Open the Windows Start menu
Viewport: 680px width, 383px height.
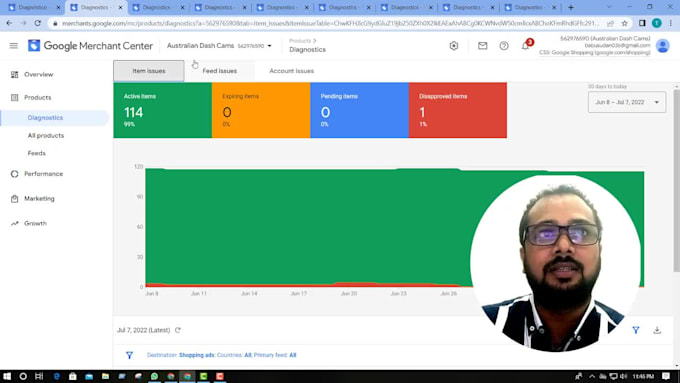[x=7, y=376]
